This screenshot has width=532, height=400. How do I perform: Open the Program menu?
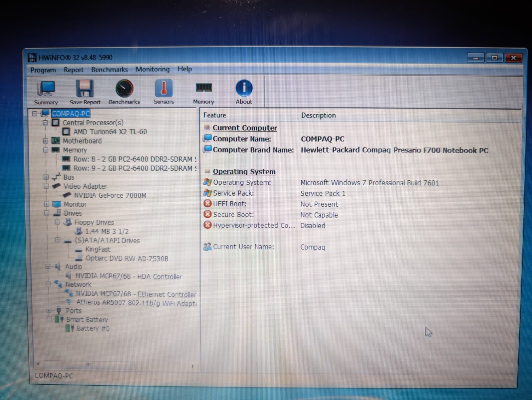[x=43, y=70]
